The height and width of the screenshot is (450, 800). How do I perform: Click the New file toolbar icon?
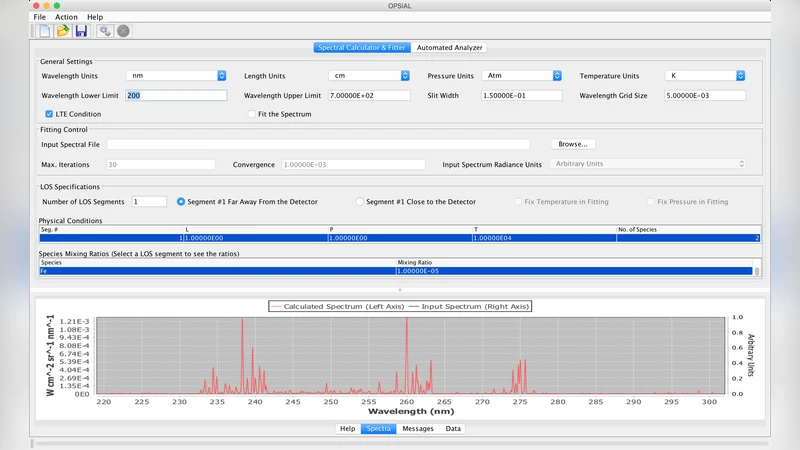point(44,31)
